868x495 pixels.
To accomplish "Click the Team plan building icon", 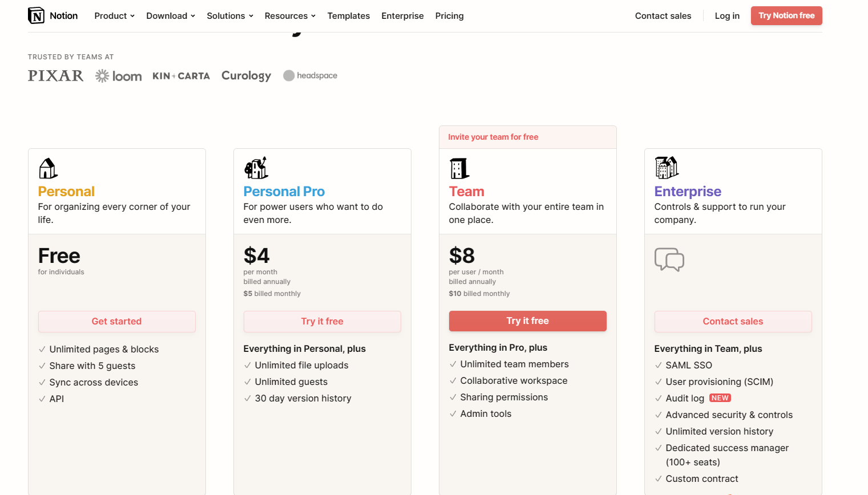I will click(x=459, y=169).
